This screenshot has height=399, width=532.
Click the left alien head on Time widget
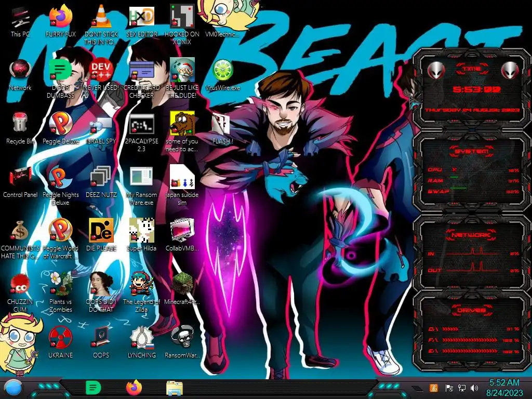[x=436, y=70]
